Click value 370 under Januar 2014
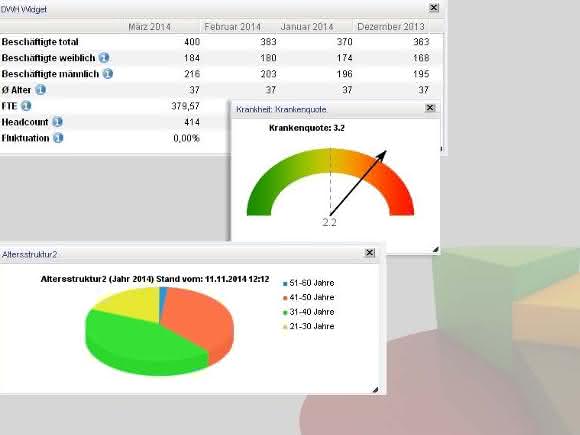580x435 pixels. coord(344,42)
